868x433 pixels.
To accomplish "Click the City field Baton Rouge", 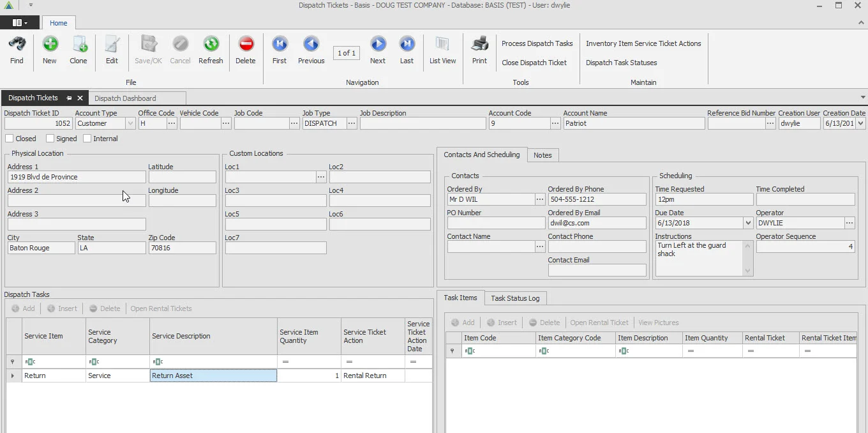I will coord(41,248).
